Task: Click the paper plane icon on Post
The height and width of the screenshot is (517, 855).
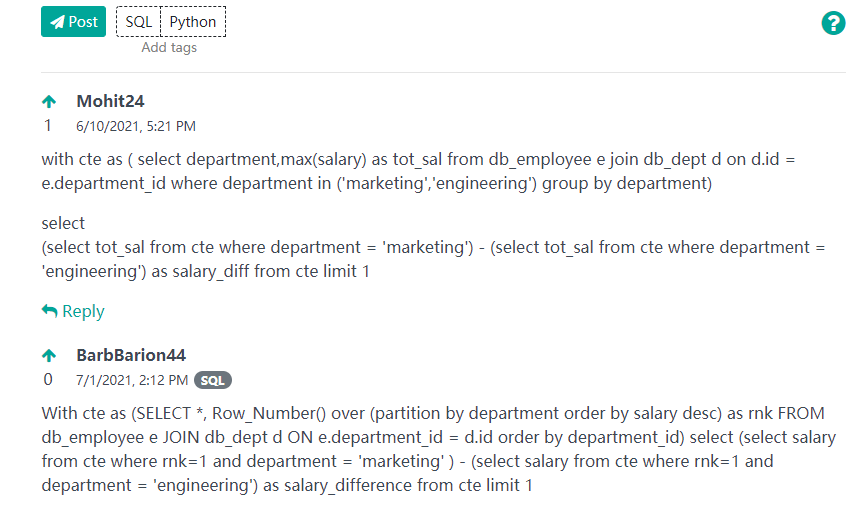Action: (x=57, y=22)
